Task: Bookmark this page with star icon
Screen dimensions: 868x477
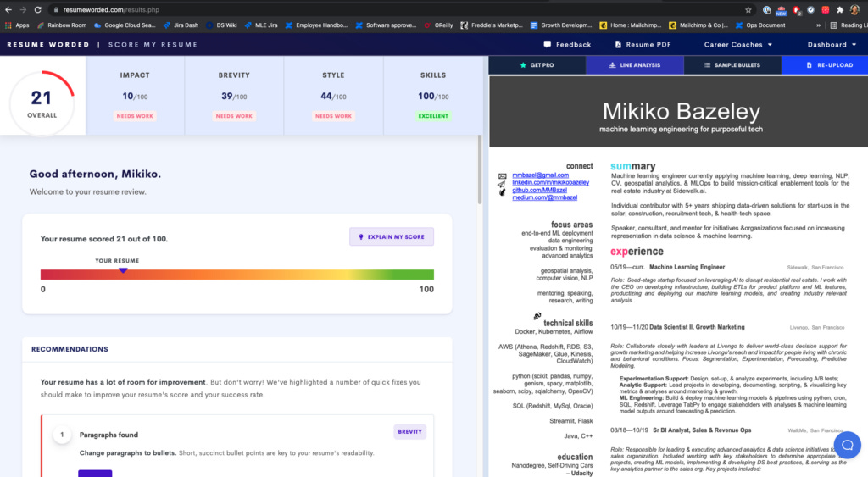Action: click(748, 9)
